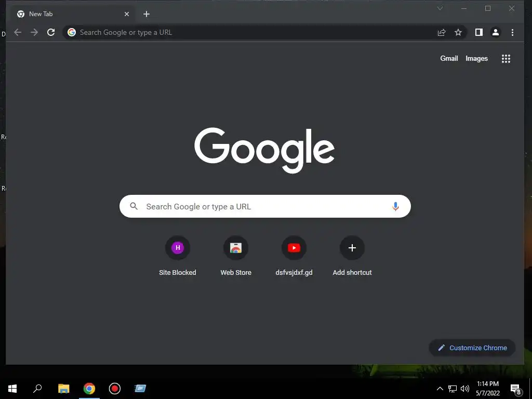Focus the Google search box on the page
Screen dimensions: 532x399
click(265, 206)
